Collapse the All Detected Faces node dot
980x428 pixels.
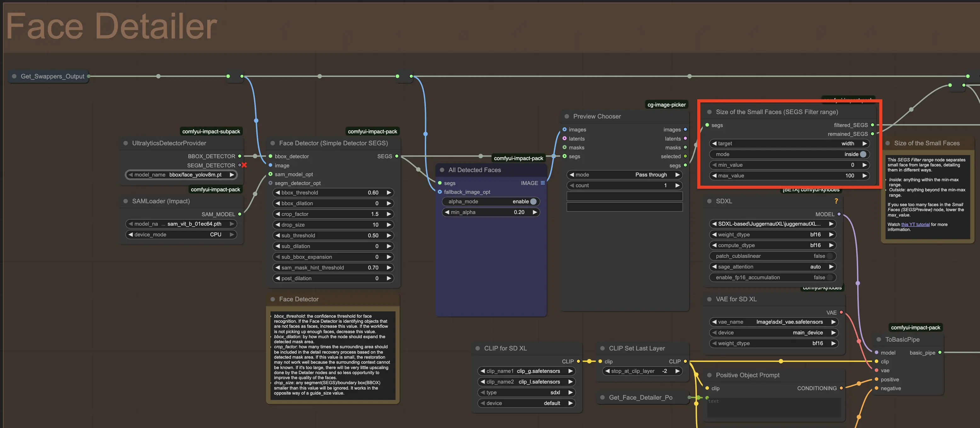[442, 170]
